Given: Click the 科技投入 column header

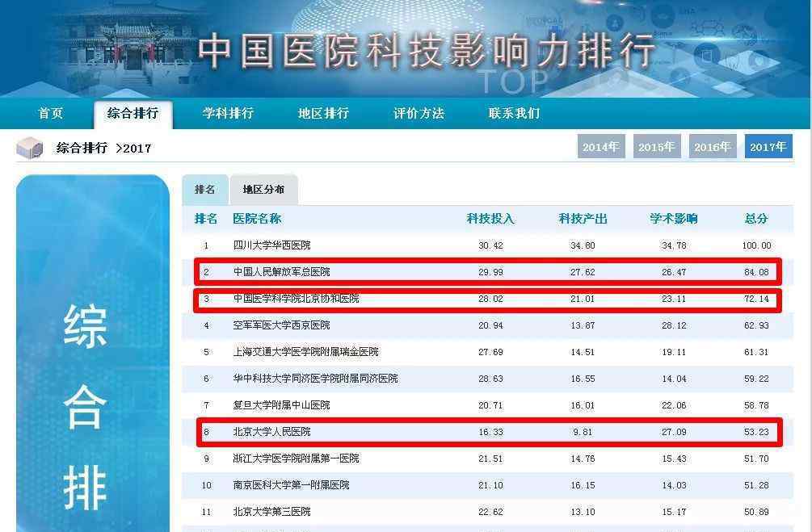Looking at the screenshot, I should pos(490,219).
